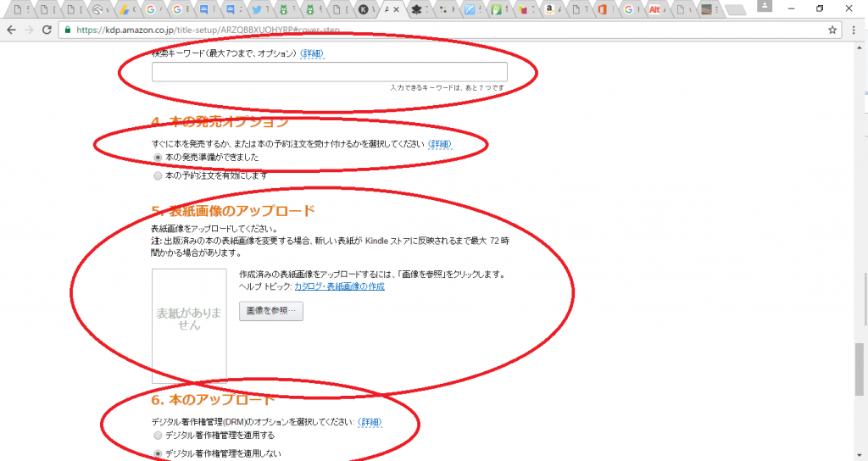Image resolution: width=868 pixels, height=461 pixels.
Task: Select デジタル著作権管理を適用する radio button
Action: point(158,436)
